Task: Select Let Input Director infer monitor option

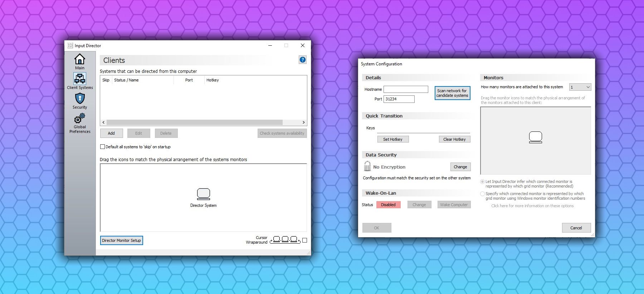Action: click(482, 181)
